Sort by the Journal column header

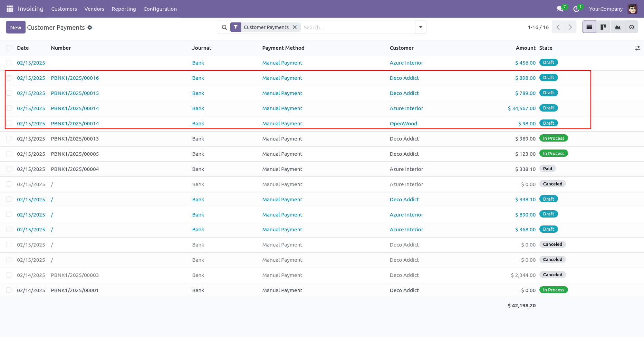pyautogui.click(x=202, y=48)
